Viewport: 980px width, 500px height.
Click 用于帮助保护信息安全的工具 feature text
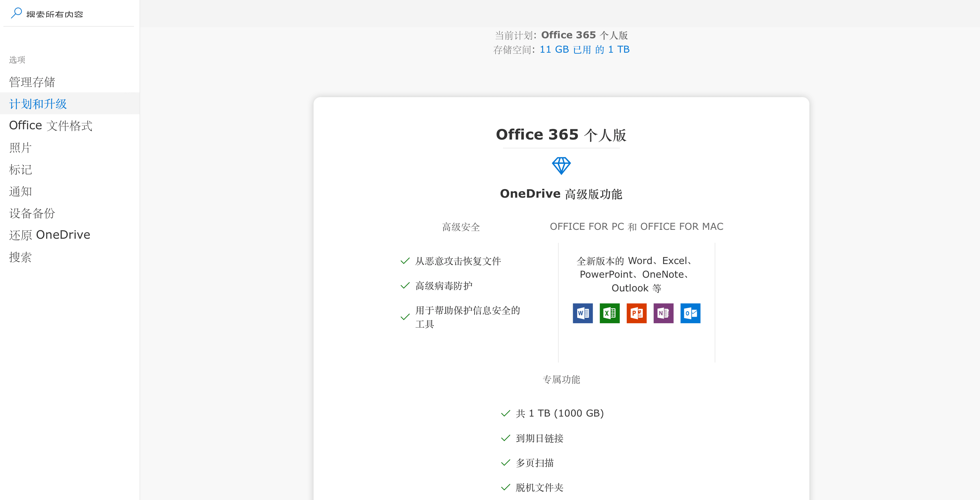pyautogui.click(x=467, y=317)
